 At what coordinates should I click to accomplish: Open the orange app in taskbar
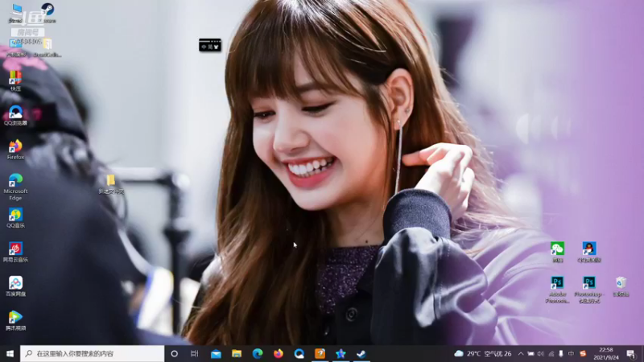click(320, 353)
